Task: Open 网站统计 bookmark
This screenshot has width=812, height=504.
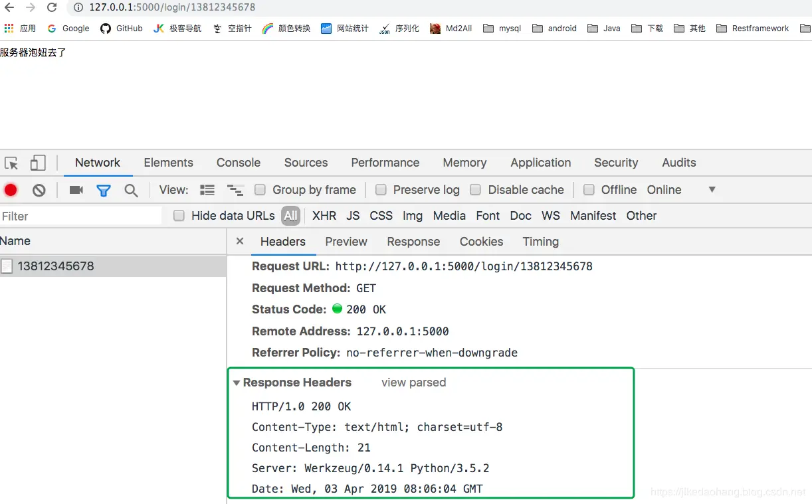Action: (344, 29)
